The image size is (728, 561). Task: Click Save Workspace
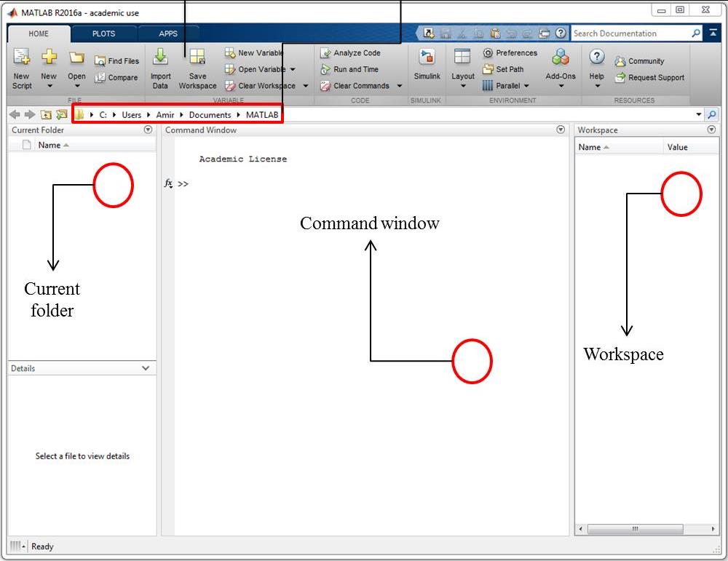pyautogui.click(x=197, y=68)
